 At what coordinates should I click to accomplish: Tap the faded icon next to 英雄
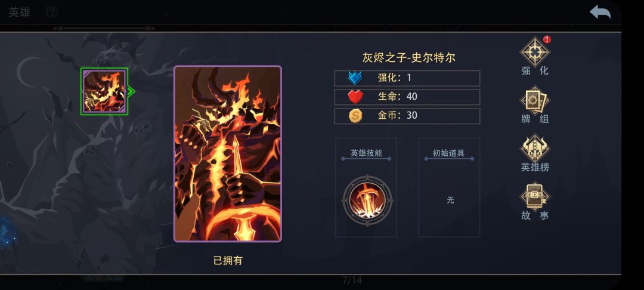point(51,13)
